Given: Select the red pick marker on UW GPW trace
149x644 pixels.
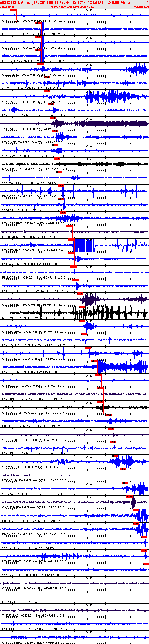Looking at the screenshot, I should tap(71, 240).
